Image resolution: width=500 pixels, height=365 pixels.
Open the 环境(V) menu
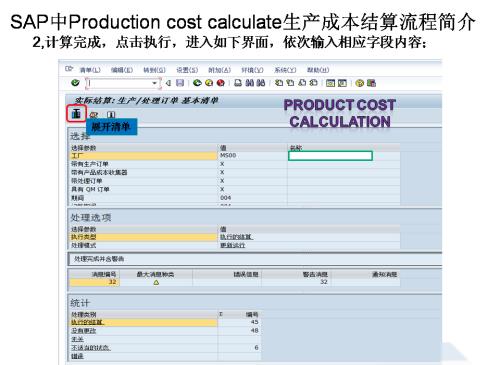(x=252, y=70)
